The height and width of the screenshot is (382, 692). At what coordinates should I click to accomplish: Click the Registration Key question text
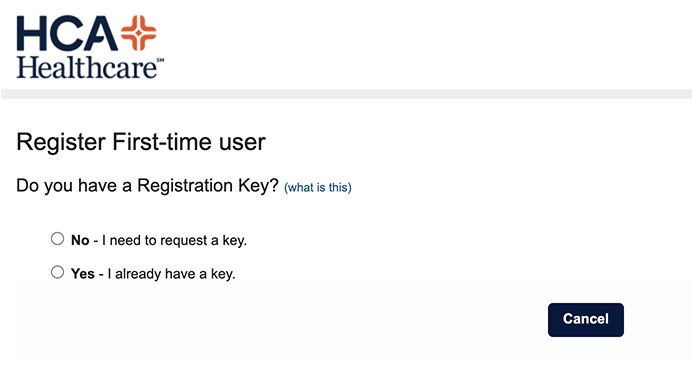pyautogui.click(x=147, y=186)
